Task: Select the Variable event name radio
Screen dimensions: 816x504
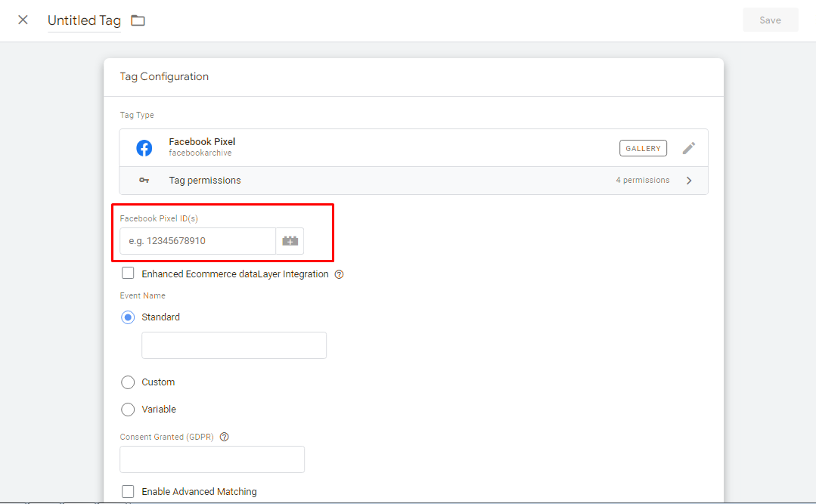Action: coord(128,410)
